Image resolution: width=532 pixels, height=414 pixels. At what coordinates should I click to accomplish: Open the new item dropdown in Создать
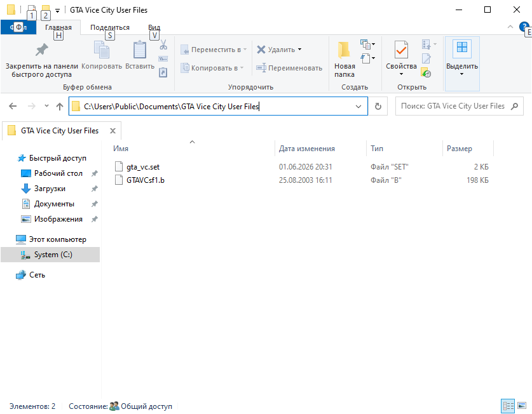click(368, 44)
